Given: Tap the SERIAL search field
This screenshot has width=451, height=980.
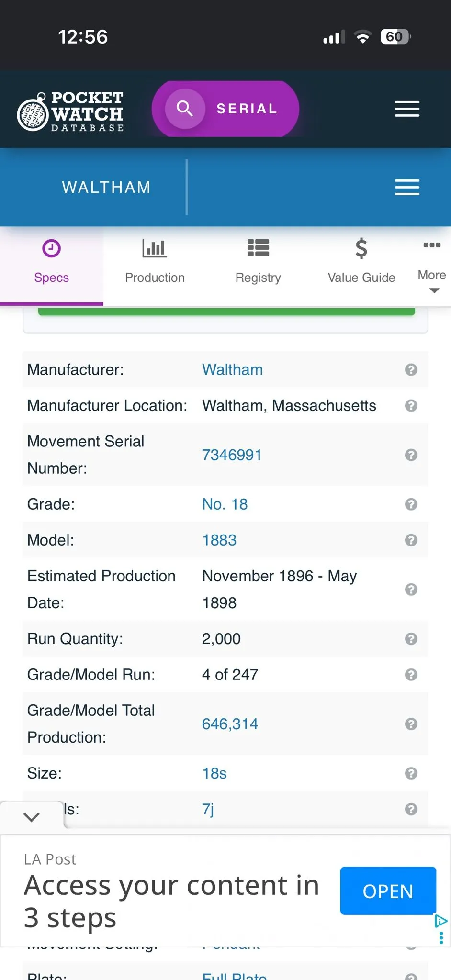Looking at the screenshot, I should pyautogui.click(x=225, y=109).
